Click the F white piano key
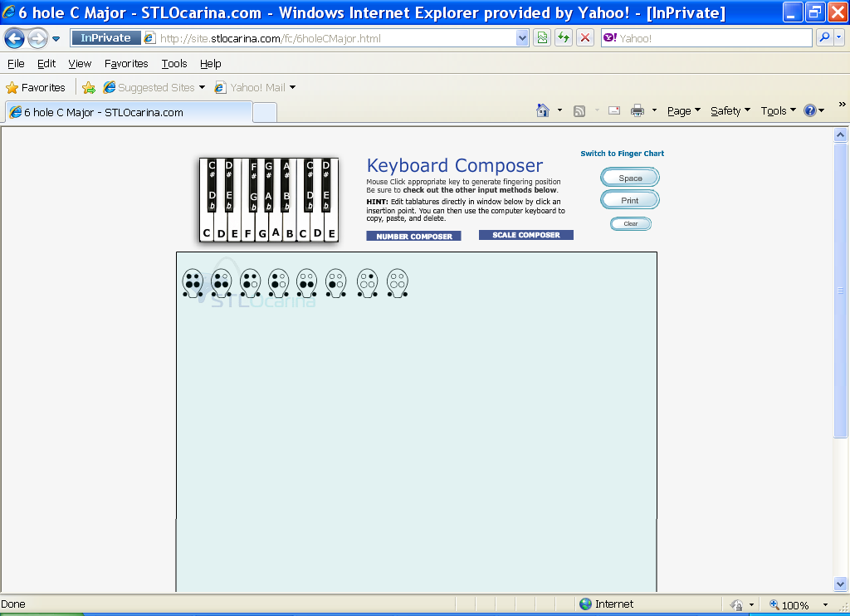The height and width of the screenshot is (616, 850). pos(247,233)
